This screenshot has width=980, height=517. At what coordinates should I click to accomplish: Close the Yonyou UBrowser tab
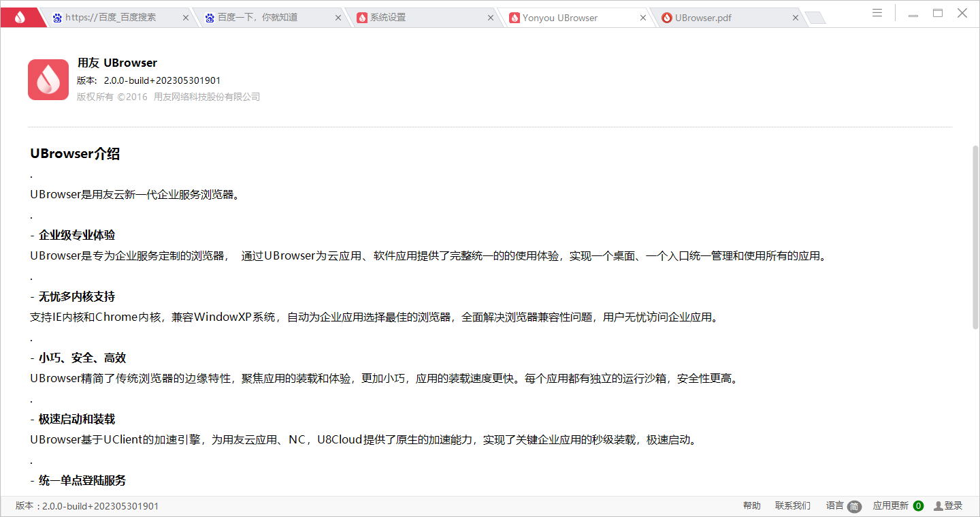pyautogui.click(x=642, y=18)
